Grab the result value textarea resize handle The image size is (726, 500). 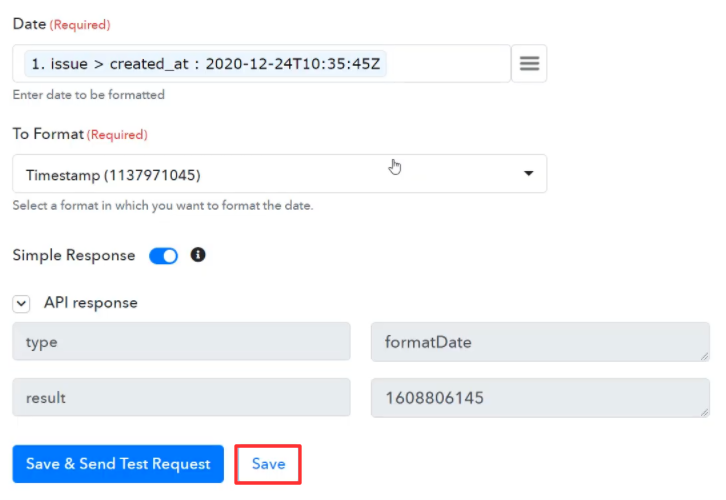(704, 412)
